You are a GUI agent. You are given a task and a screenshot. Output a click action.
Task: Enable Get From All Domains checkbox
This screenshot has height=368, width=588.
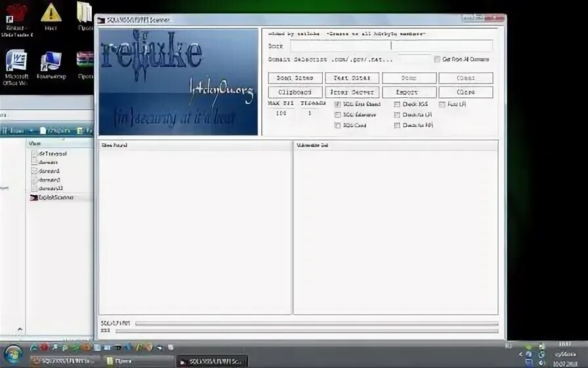coord(437,59)
